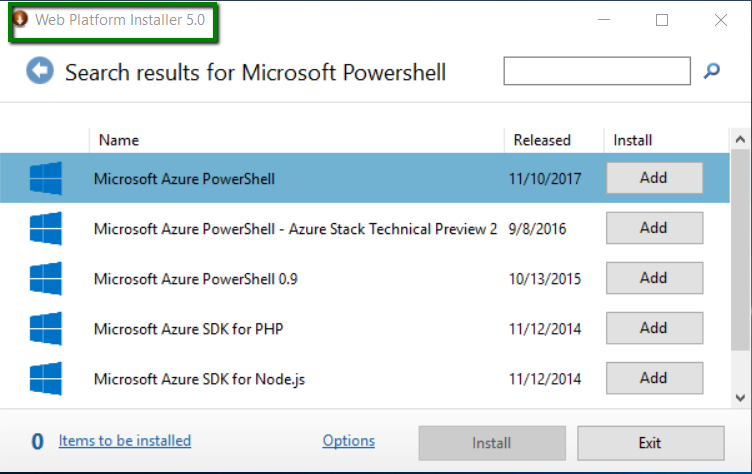Click the scrollbar down arrow

(740, 398)
